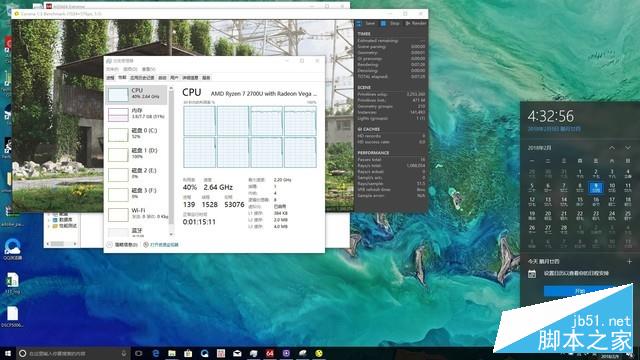This screenshot has height=360, width=640.
Task: Open the 文件(F) menu in Task Manager
Action: pyautogui.click(x=112, y=69)
